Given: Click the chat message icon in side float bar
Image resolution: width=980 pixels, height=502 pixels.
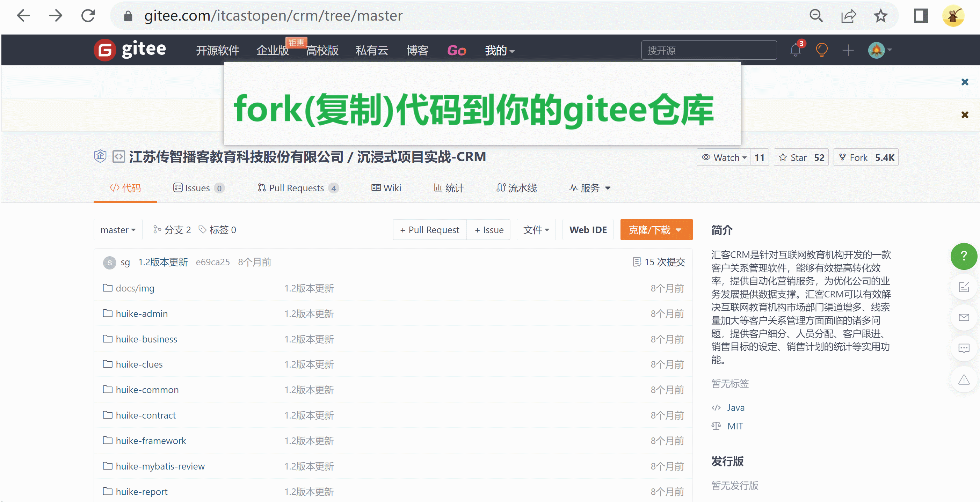Looking at the screenshot, I should point(963,348).
